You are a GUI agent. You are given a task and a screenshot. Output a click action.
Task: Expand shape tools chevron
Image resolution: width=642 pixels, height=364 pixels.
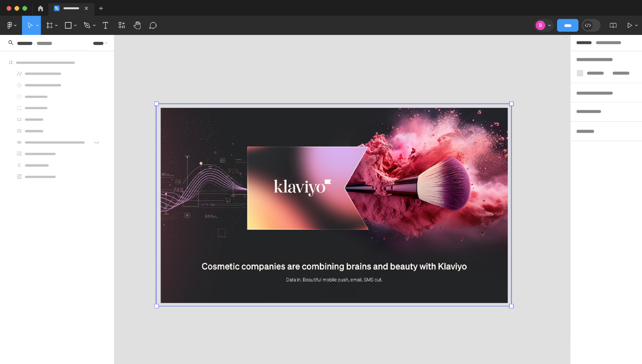tap(75, 26)
